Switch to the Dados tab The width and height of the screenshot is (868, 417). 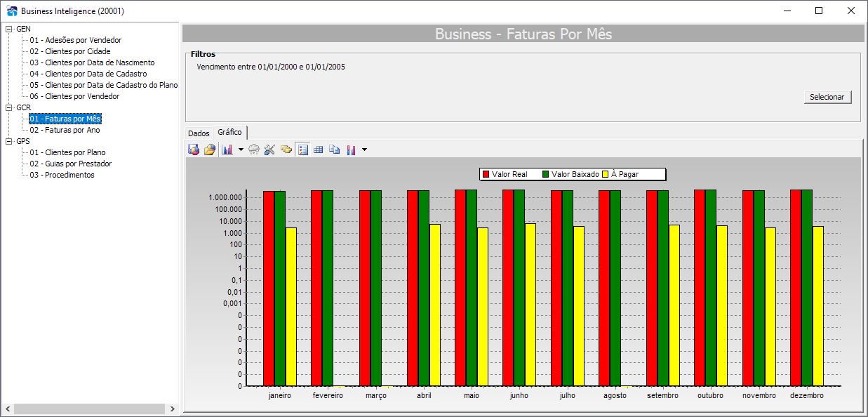199,133
